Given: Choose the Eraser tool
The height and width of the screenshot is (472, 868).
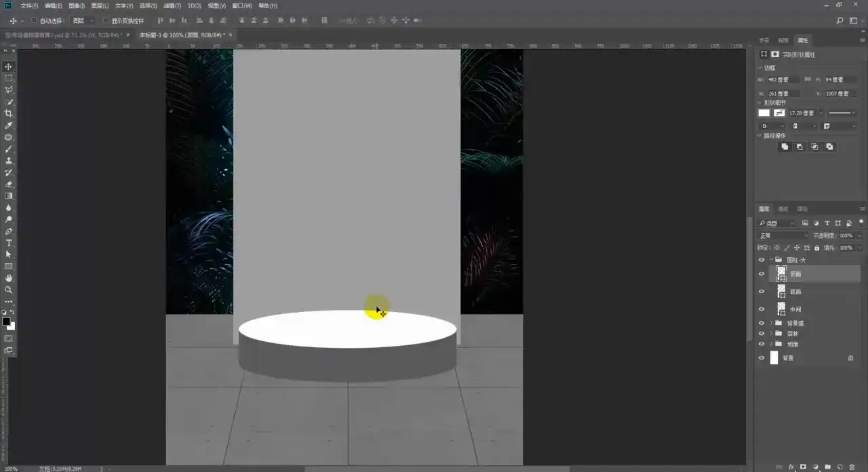Looking at the screenshot, I should click(x=9, y=184).
